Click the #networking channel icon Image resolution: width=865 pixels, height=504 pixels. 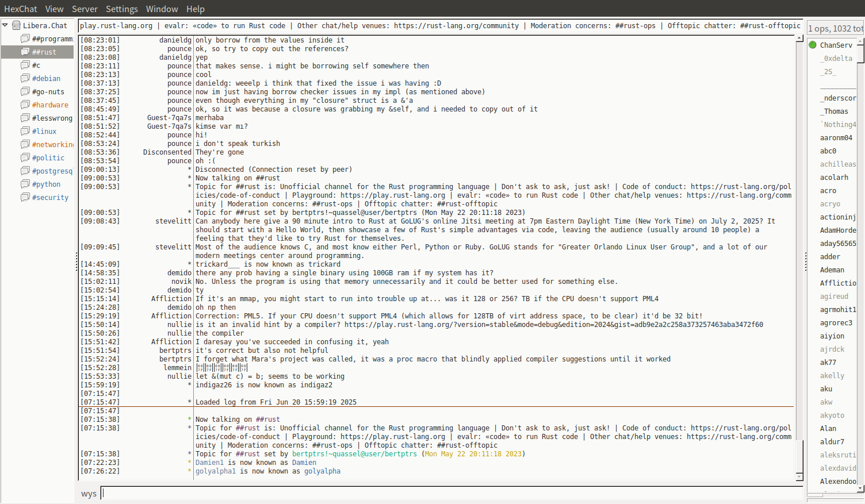click(25, 144)
